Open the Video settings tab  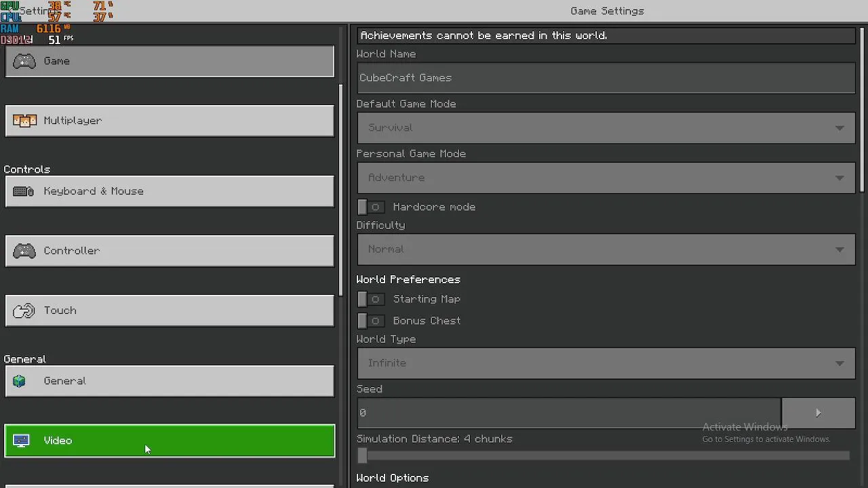click(170, 441)
